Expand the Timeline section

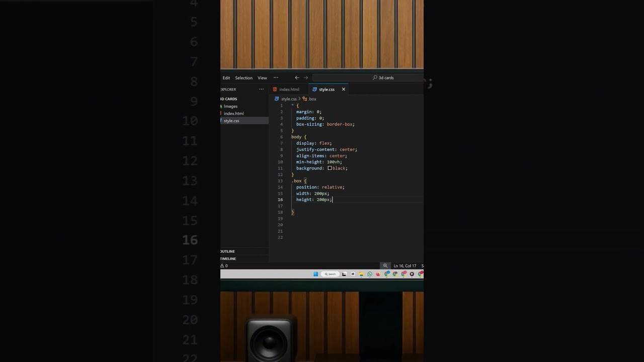[228, 258]
